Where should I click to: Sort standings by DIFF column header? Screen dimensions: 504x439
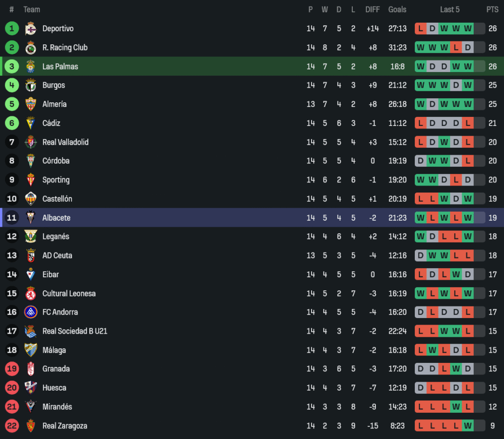(x=372, y=10)
